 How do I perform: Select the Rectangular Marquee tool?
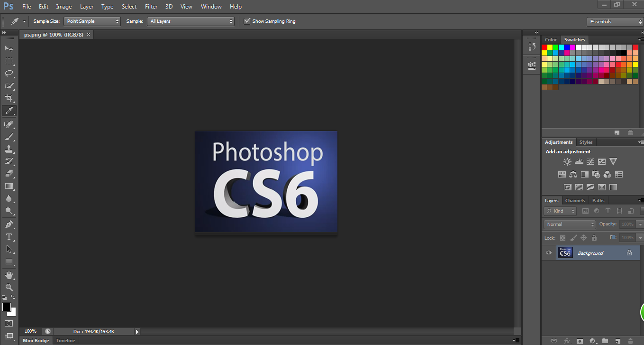9,61
